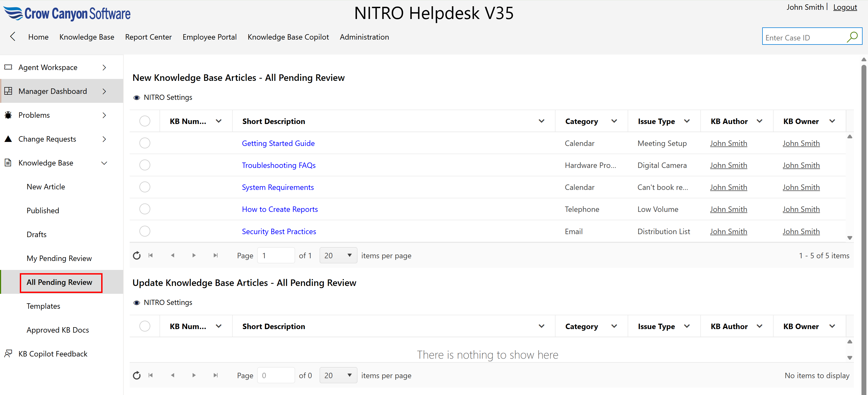The height and width of the screenshot is (395, 868).
Task: Open Category column dropdown in first grid
Action: coord(614,121)
